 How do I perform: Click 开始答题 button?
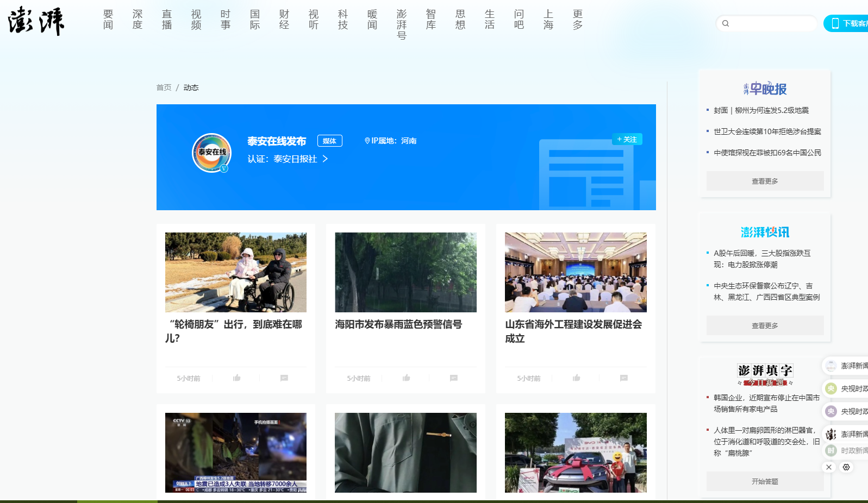pos(765,481)
